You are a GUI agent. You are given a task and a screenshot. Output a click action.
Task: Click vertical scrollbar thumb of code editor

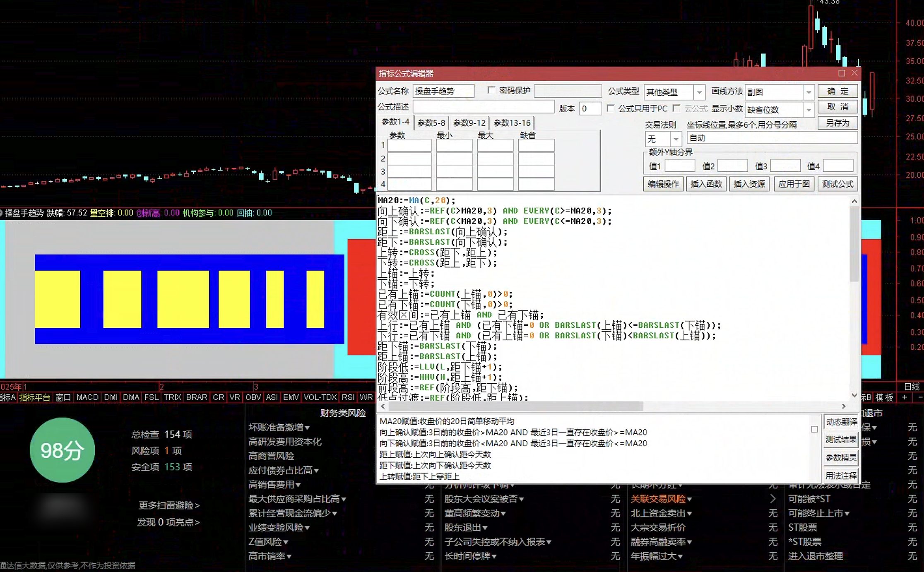854,244
